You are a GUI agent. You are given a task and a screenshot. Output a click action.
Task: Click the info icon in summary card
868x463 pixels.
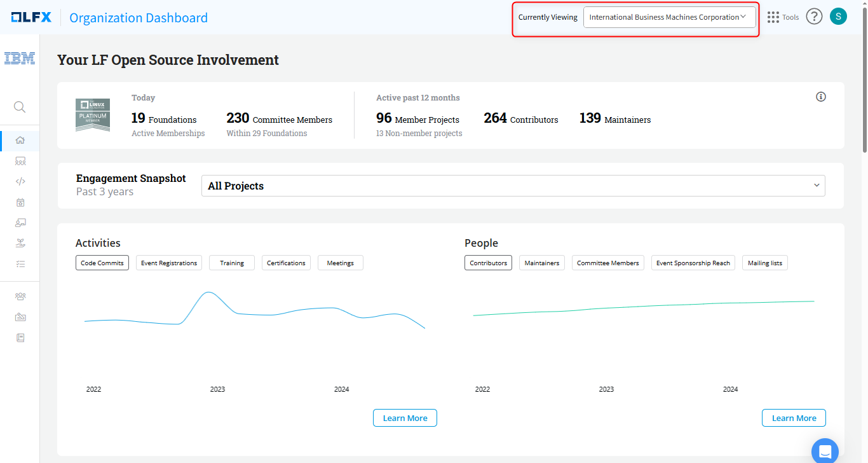pyautogui.click(x=820, y=97)
